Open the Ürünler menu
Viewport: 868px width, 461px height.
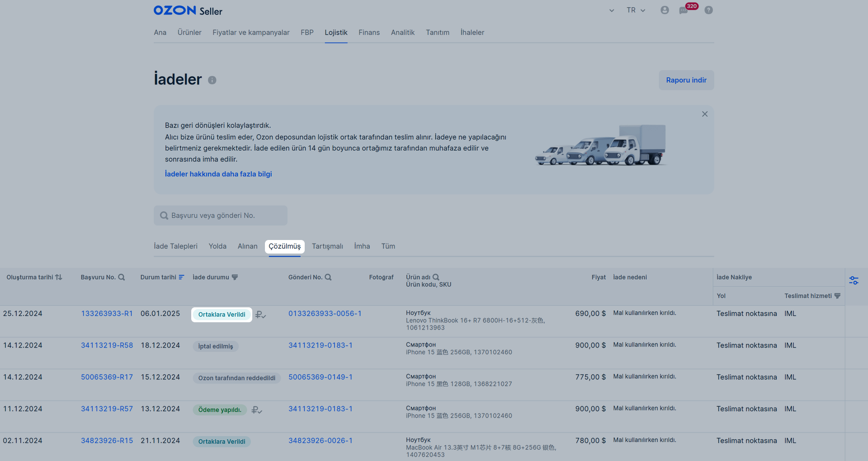pos(189,33)
